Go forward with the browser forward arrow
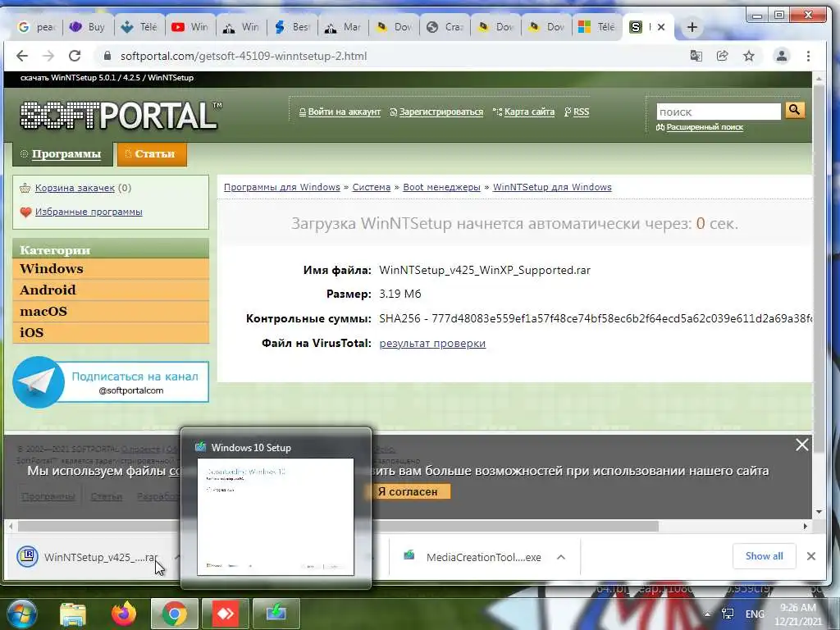 pos(48,56)
